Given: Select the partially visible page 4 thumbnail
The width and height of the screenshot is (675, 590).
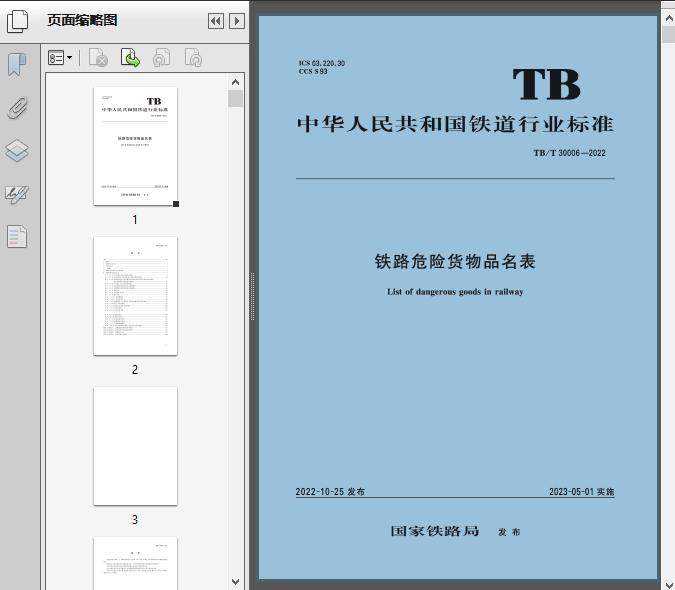Looking at the screenshot, I should [x=135, y=563].
